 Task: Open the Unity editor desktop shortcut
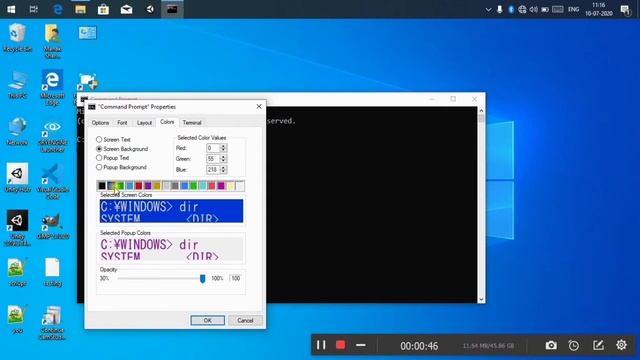17,228
